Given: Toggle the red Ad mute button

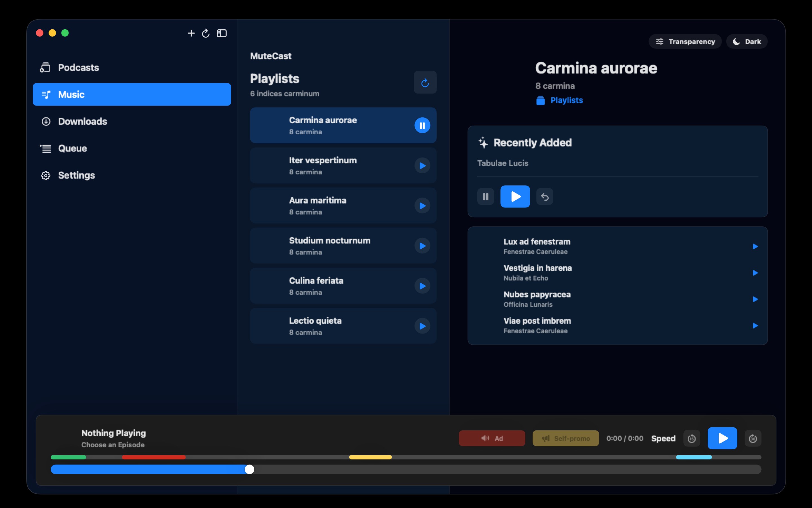Looking at the screenshot, I should pos(492,438).
